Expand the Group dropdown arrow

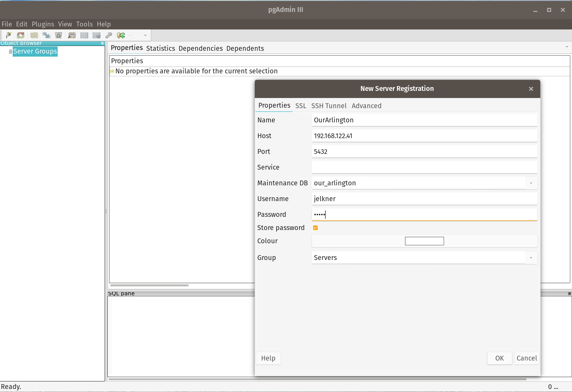(531, 258)
